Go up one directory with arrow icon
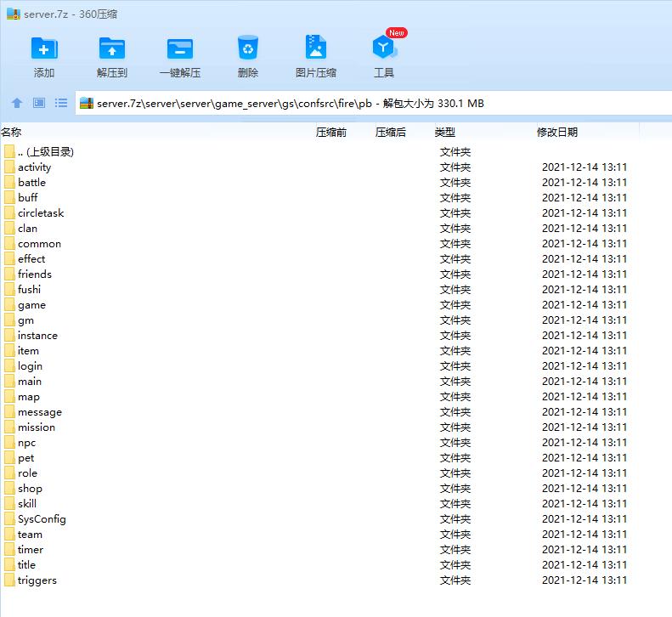 (16, 103)
